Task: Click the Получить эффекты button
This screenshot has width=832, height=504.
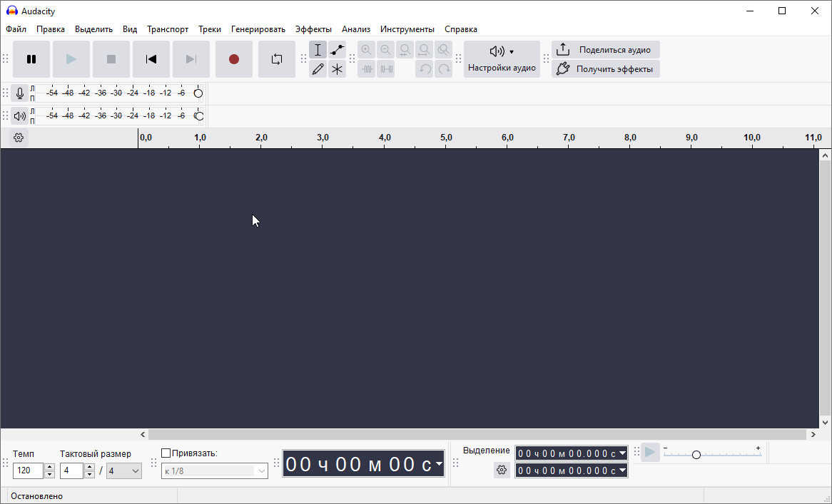Action: [x=606, y=69]
